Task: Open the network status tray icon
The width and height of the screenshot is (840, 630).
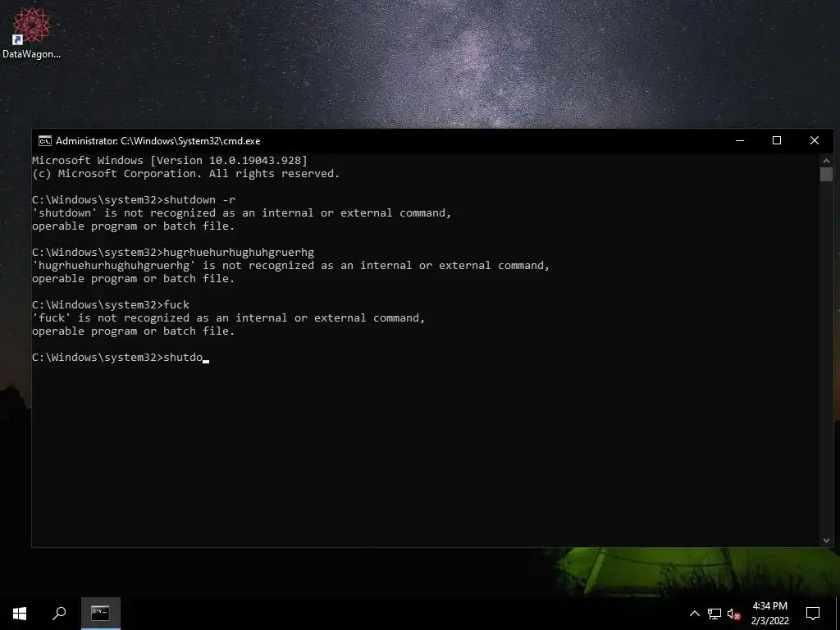Action: pyautogui.click(x=714, y=614)
